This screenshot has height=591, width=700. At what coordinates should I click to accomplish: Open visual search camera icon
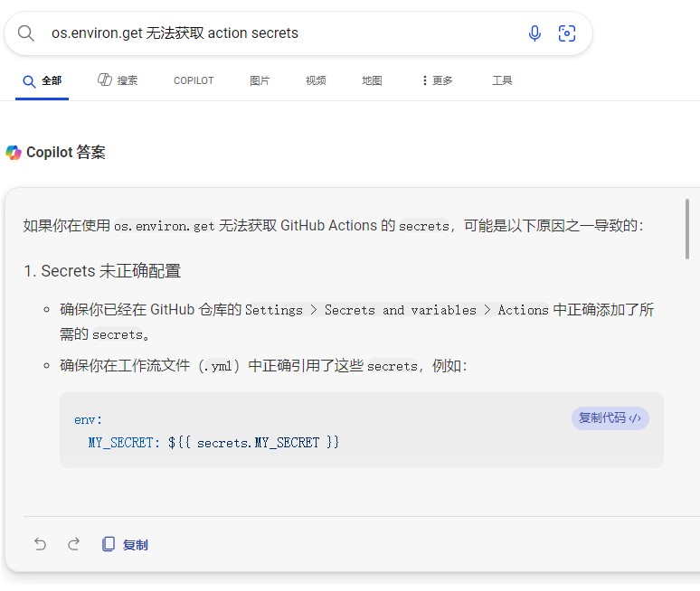(x=566, y=33)
